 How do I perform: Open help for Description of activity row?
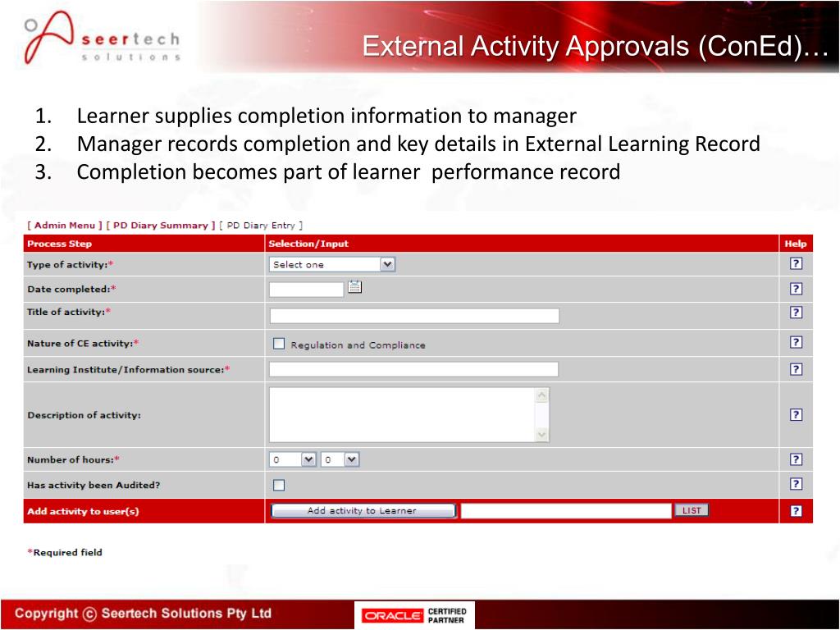coord(796,414)
